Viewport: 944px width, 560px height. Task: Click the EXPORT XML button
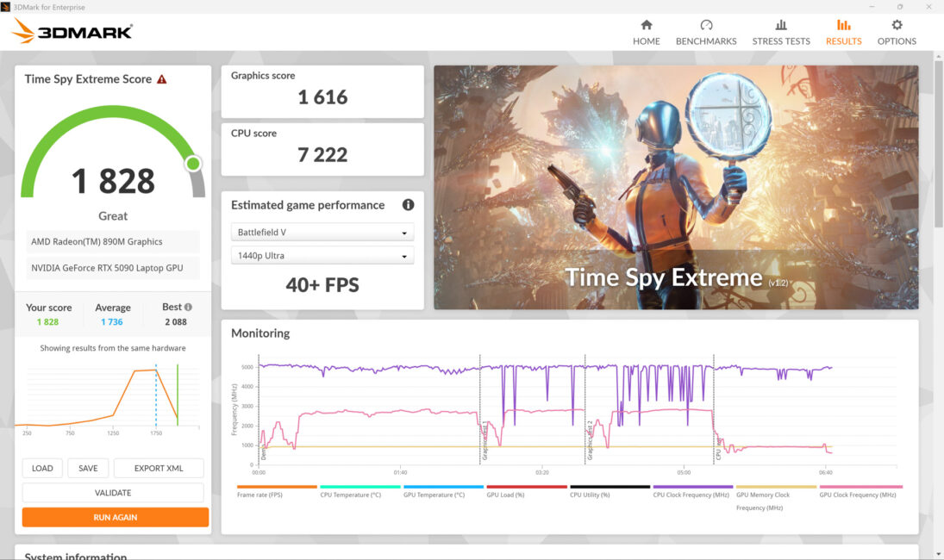pos(159,468)
